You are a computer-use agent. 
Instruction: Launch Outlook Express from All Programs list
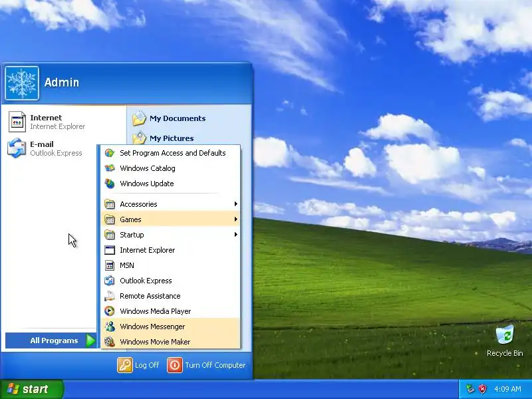(x=170, y=281)
